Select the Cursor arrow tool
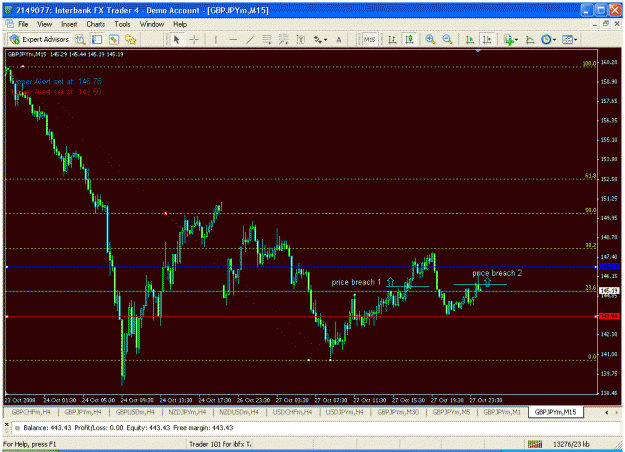The image size is (625, 452). (x=177, y=39)
